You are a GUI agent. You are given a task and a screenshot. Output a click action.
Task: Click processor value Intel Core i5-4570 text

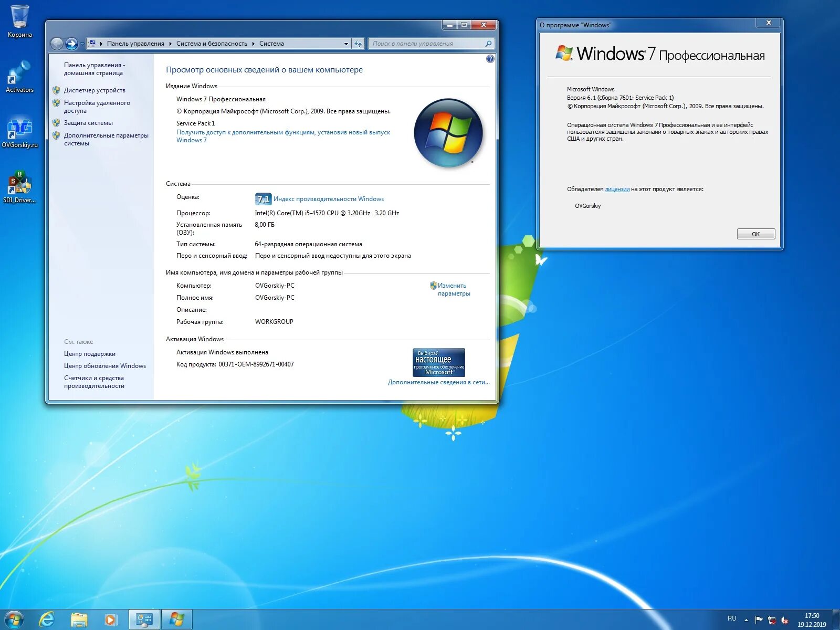tap(327, 213)
